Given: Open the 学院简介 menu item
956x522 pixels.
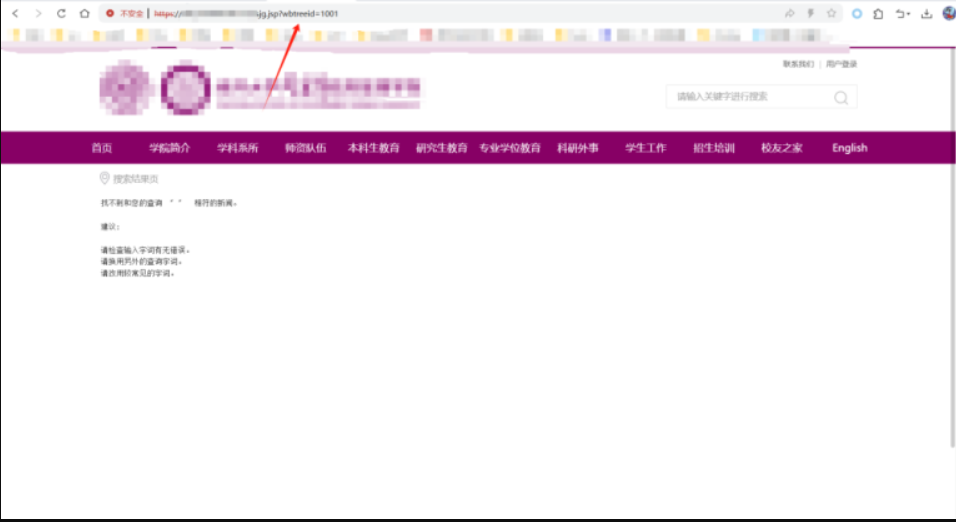Looking at the screenshot, I should point(169,148).
